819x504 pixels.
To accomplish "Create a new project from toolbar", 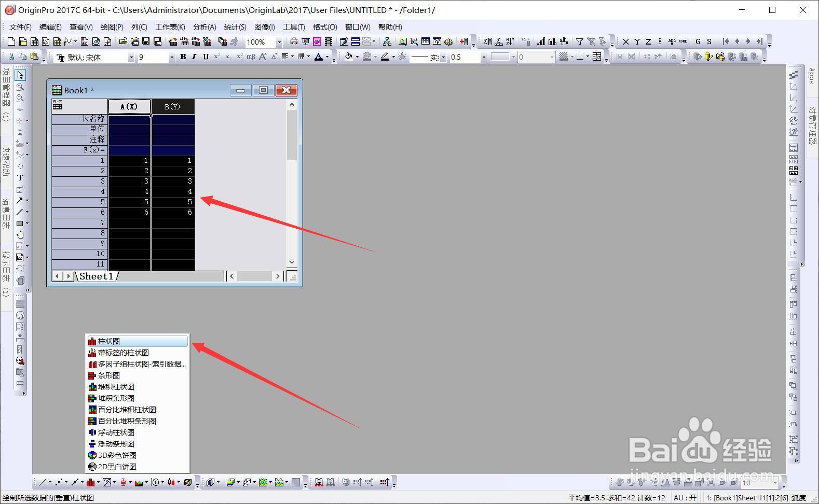I will click(x=11, y=41).
